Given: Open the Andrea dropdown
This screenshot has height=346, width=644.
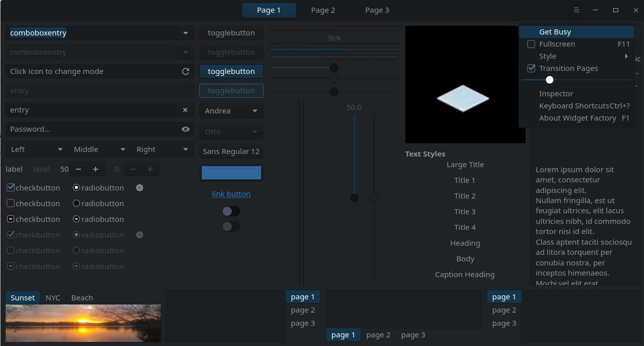Looking at the screenshot, I should click(231, 111).
